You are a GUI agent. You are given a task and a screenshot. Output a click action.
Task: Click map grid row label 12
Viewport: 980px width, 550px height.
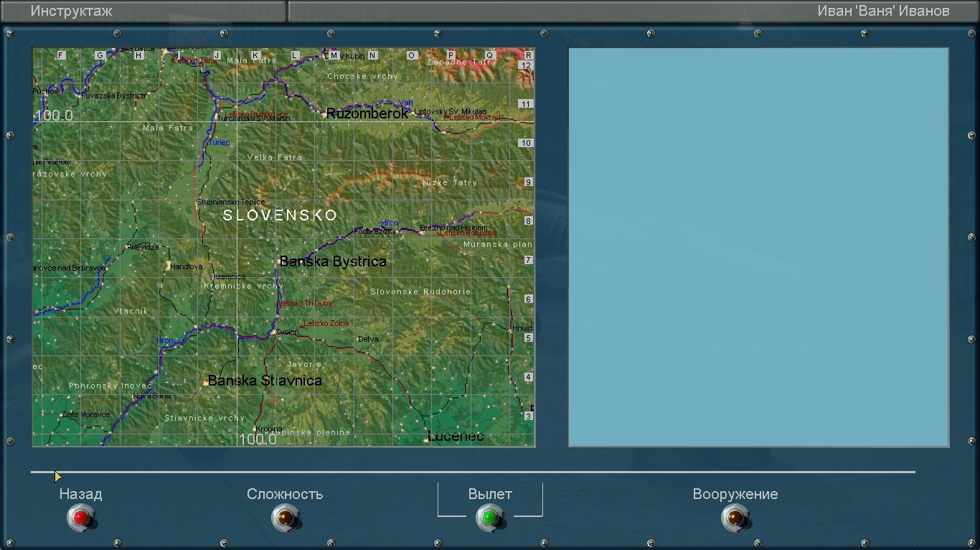click(x=526, y=65)
